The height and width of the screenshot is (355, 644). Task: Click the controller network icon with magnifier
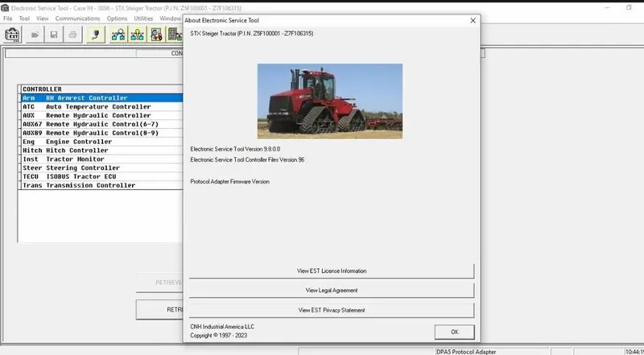pyautogui.click(x=118, y=35)
